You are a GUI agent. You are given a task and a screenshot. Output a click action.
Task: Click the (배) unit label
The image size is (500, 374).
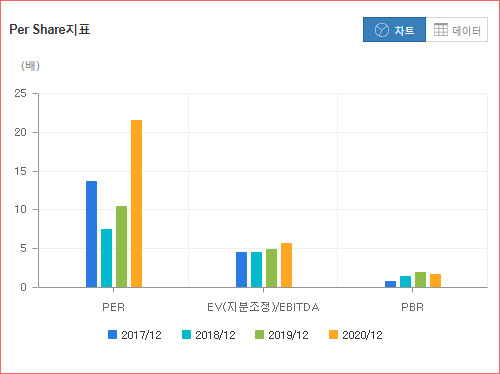tap(30, 65)
